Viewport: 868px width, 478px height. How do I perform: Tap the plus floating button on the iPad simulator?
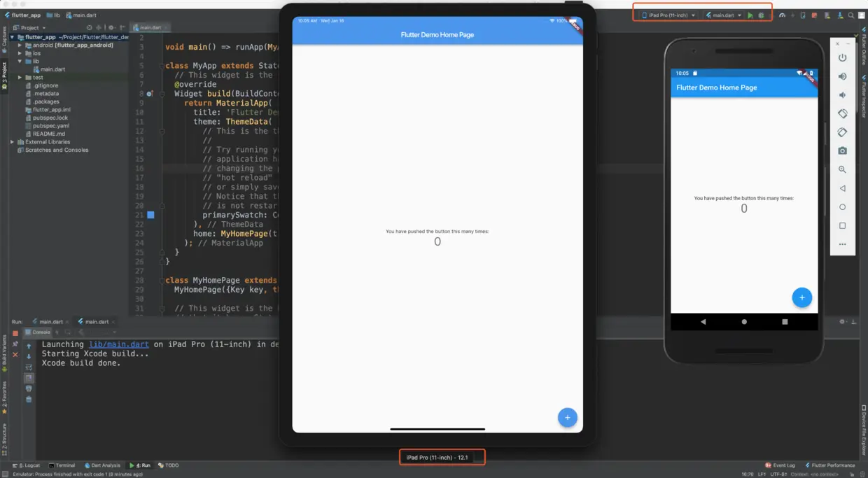pyautogui.click(x=567, y=417)
